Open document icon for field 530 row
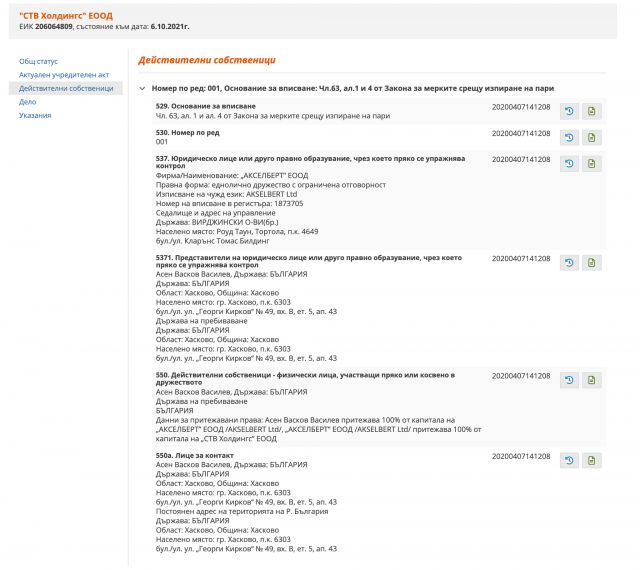 tap(592, 137)
